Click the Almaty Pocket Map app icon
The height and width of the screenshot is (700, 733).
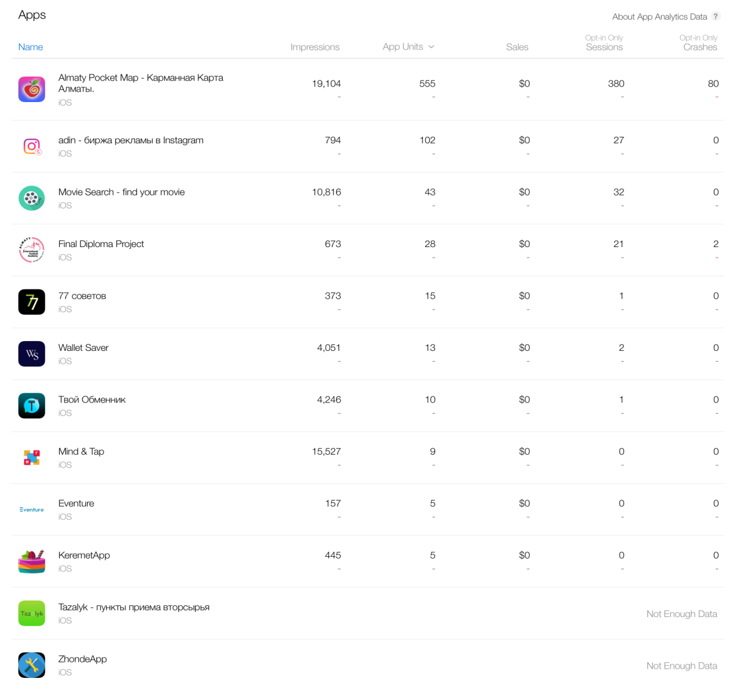coord(31,89)
